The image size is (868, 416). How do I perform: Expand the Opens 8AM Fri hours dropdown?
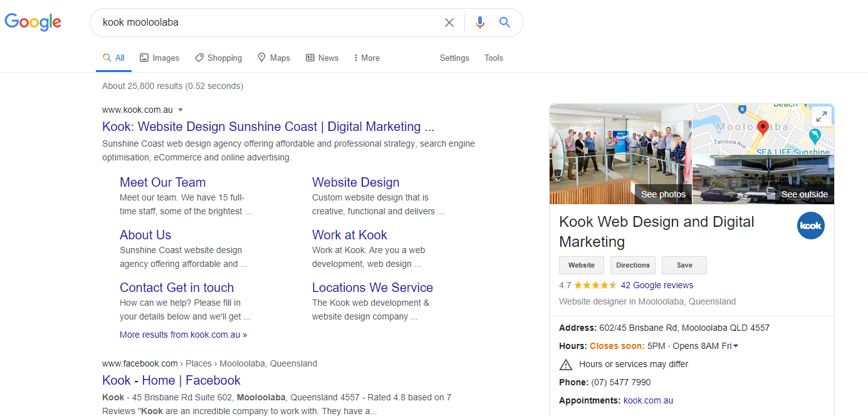[x=736, y=345]
